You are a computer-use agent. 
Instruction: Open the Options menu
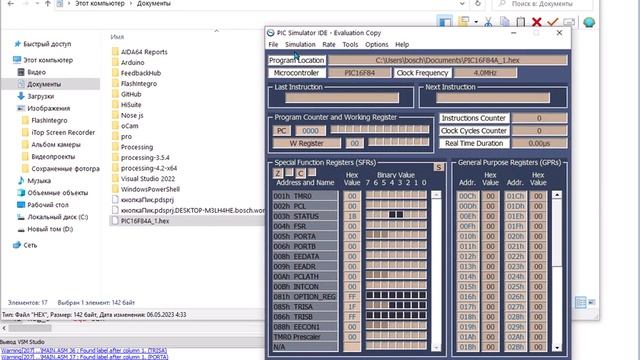tap(376, 44)
